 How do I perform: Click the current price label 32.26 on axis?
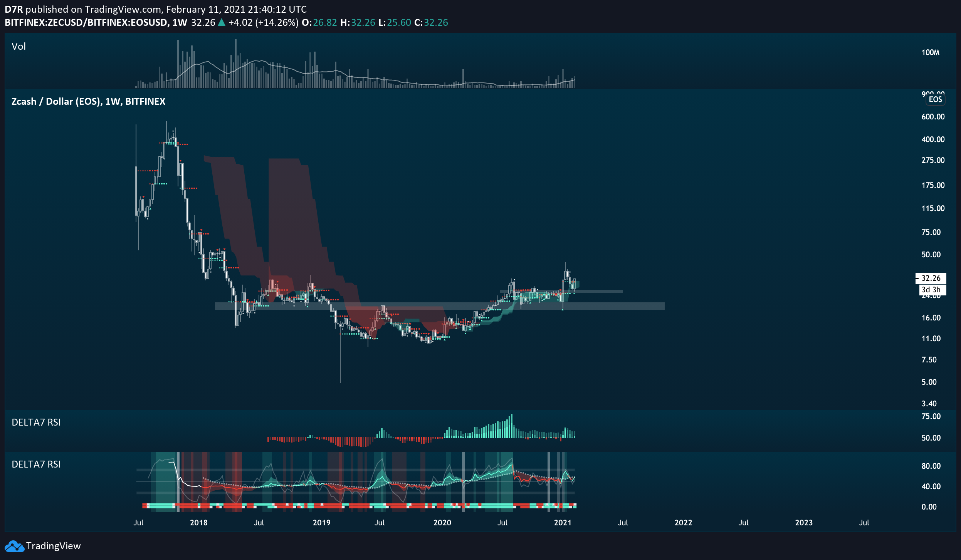click(931, 278)
